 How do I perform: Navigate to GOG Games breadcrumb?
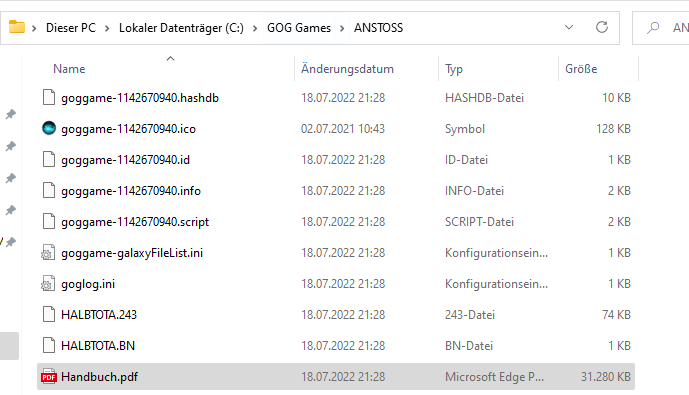(299, 28)
